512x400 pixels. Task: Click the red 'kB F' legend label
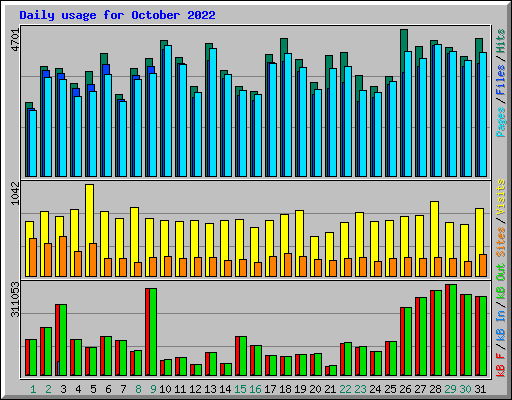point(501,365)
